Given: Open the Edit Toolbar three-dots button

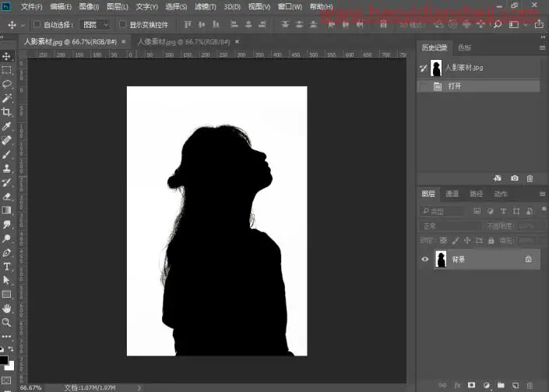Looking at the screenshot, I should point(6,337).
